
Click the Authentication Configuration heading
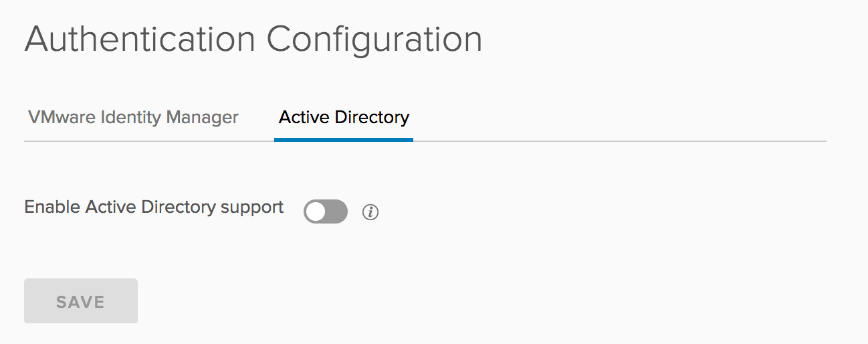tap(253, 39)
